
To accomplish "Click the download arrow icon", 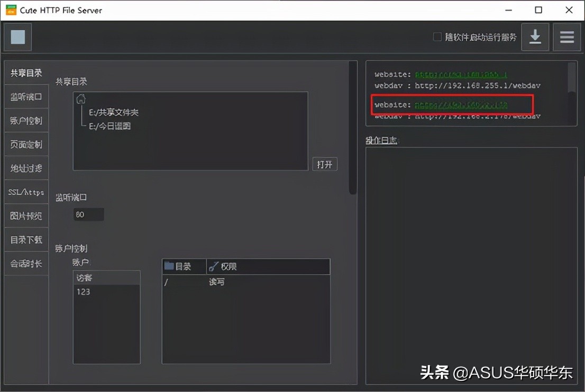I will pyautogui.click(x=535, y=37).
